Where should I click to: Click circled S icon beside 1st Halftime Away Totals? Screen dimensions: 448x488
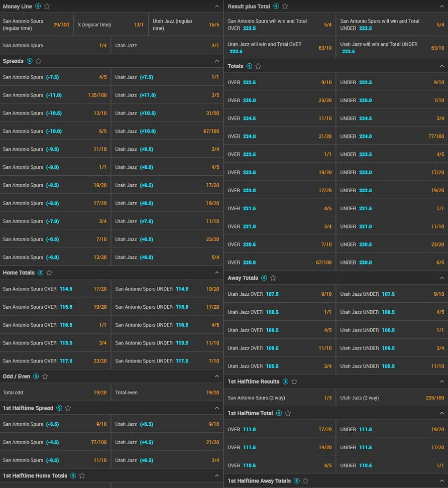click(x=297, y=481)
